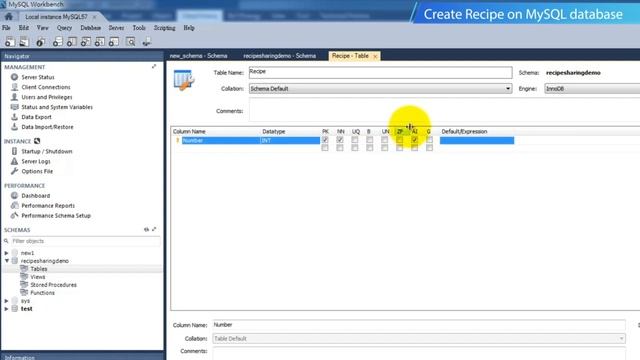
Task: Search table data toolbar icon
Action: point(131,42)
